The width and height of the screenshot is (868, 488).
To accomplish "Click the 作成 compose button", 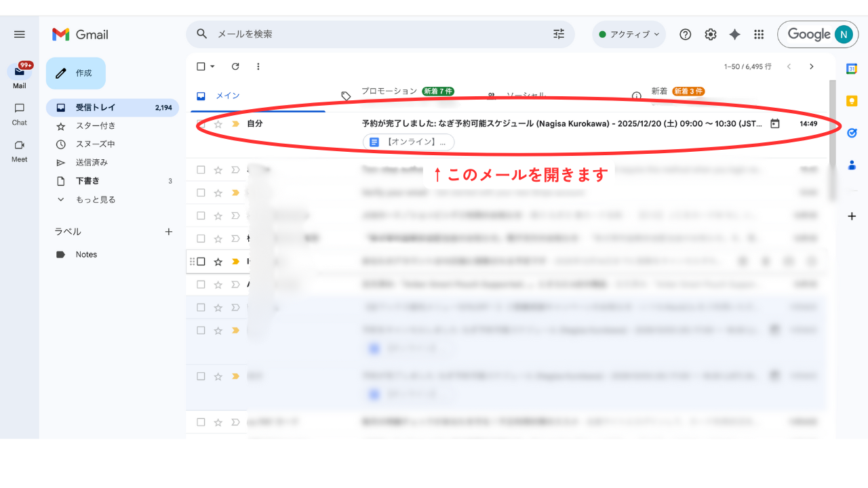I will pos(76,73).
